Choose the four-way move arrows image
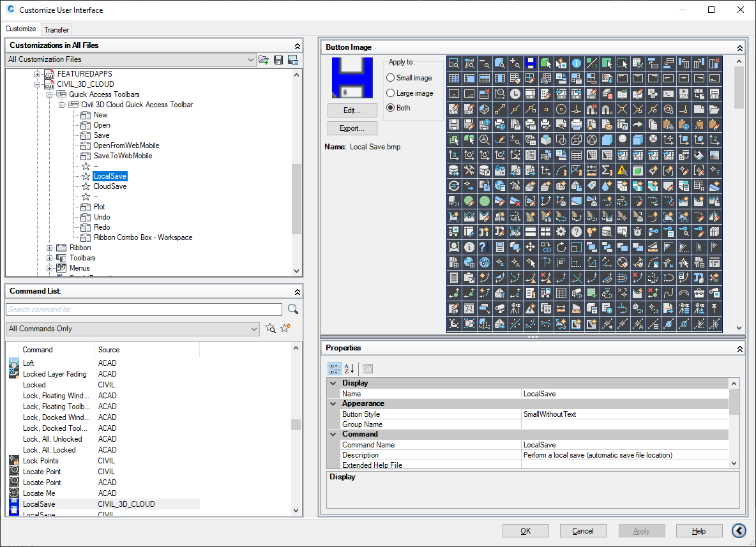 [531, 247]
